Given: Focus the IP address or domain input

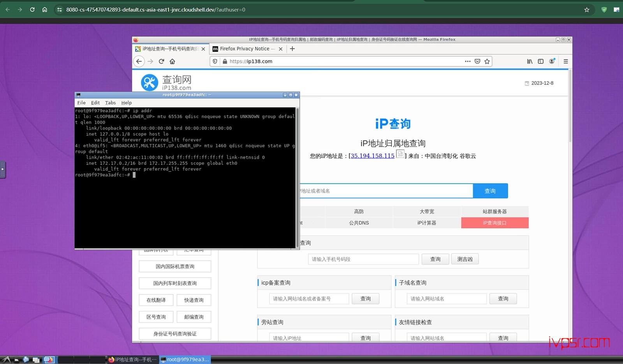Looking at the screenshot, I should click(386, 191).
